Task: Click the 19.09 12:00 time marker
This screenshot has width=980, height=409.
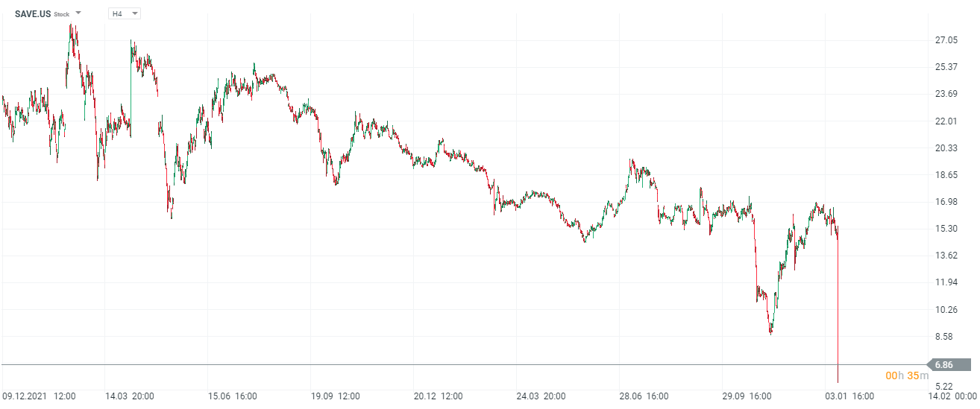Action: 336,396
